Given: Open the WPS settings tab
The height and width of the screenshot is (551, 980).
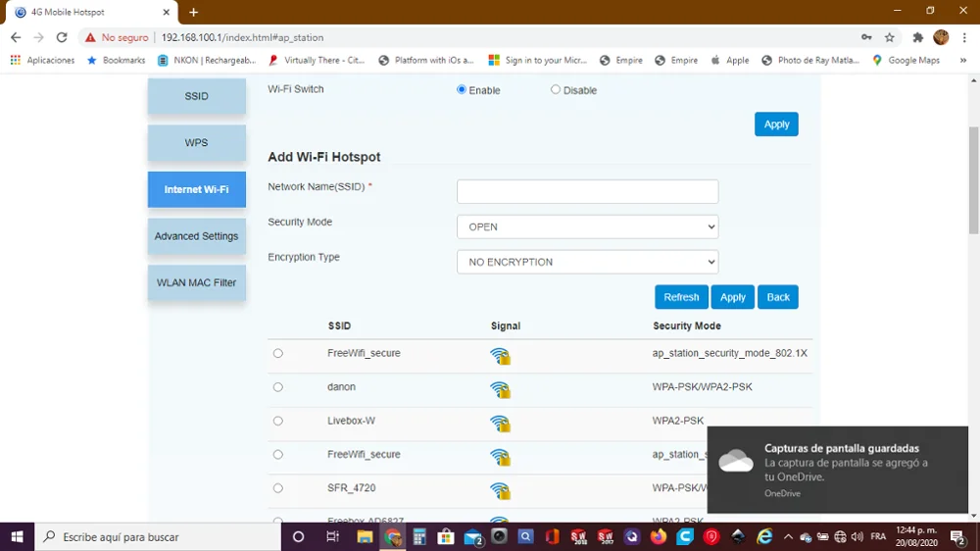Looking at the screenshot, I should 196,142.
